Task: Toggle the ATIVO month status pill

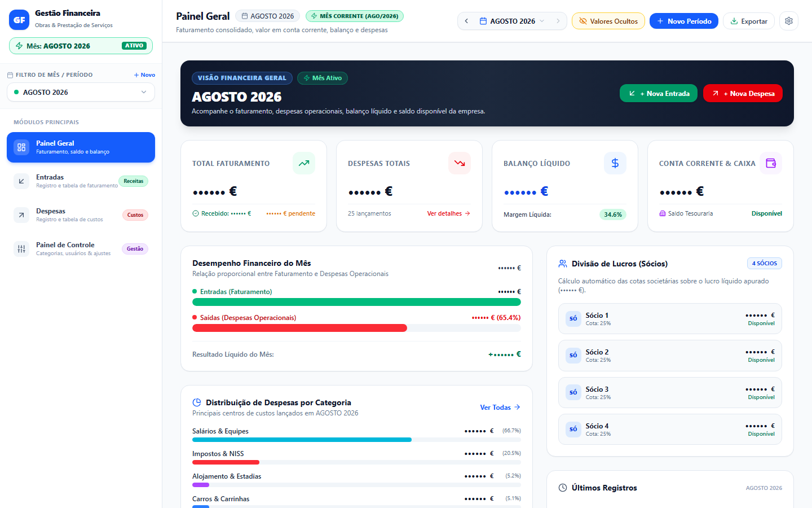Action: (x=134, y=46)
